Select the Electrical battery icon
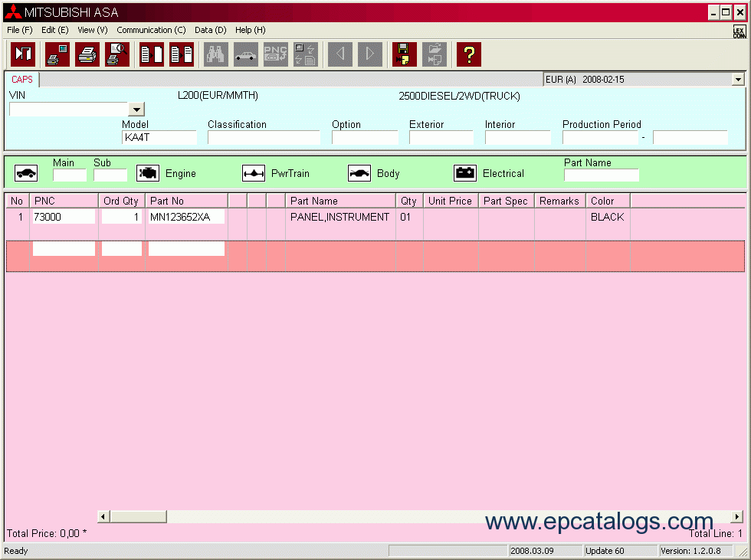The height and width of the screenshot is (560, 751). click(x=465, y=173)
